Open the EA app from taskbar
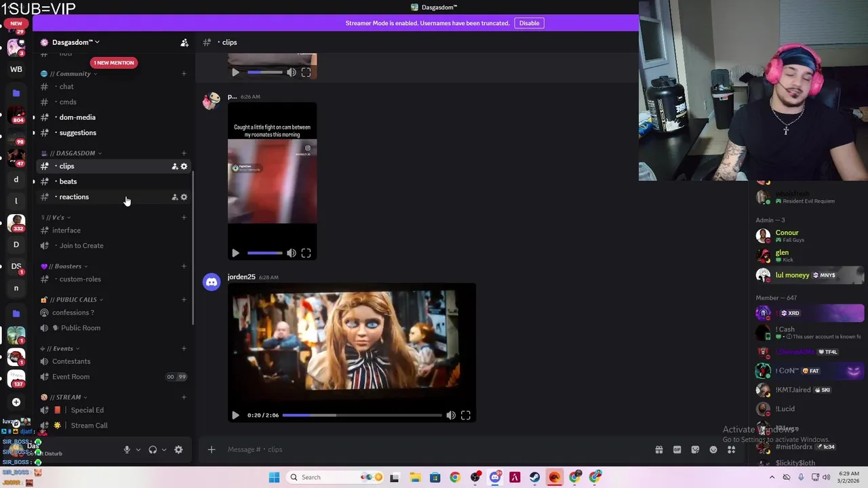The height and width of the screenshot is (488, 868). coord(555,477)
